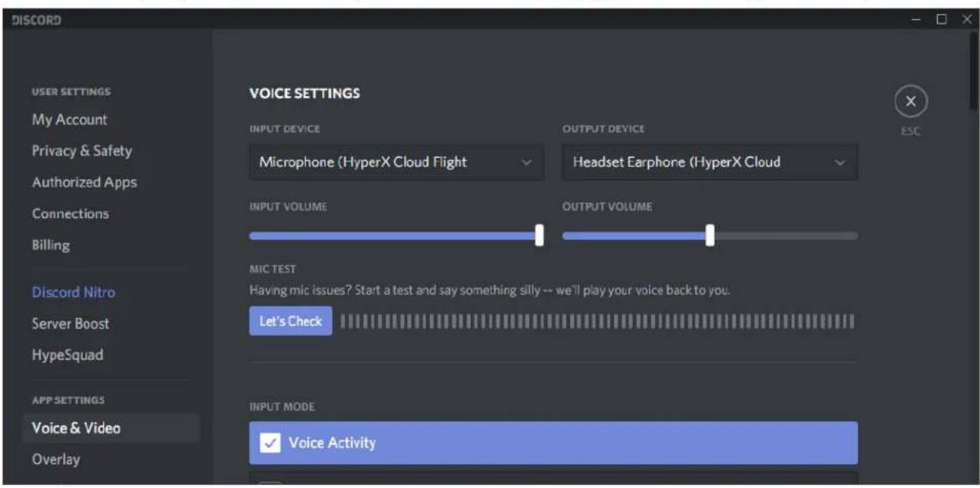Click the App Settings section header
Screen dimensions: 980x488
click(68, 400)
